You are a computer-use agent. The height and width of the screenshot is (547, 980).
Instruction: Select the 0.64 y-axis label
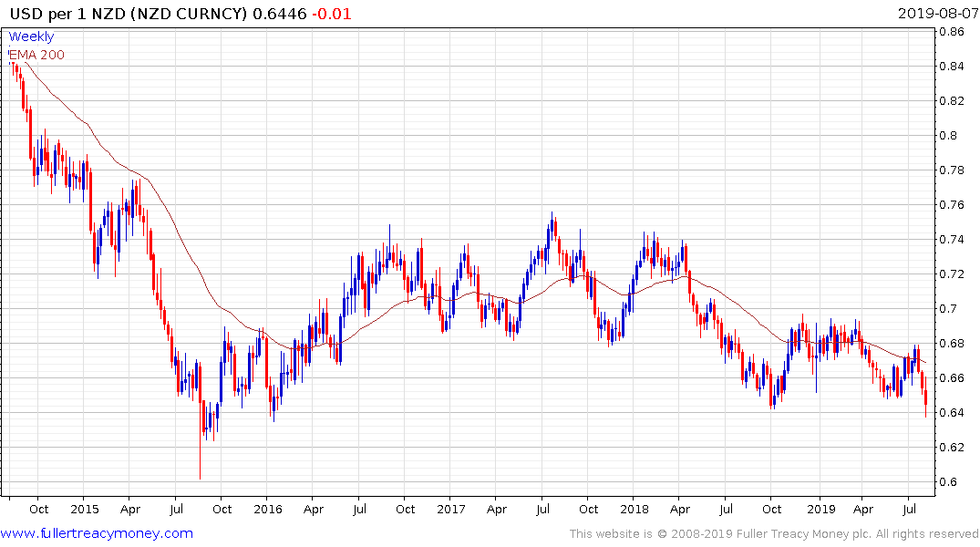[952, 413]
